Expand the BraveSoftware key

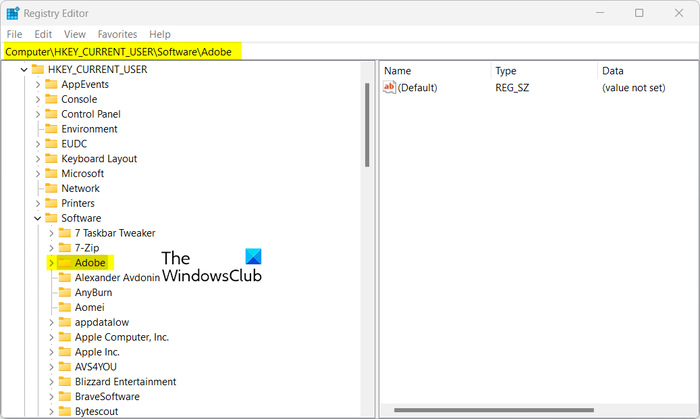point(51,397)
